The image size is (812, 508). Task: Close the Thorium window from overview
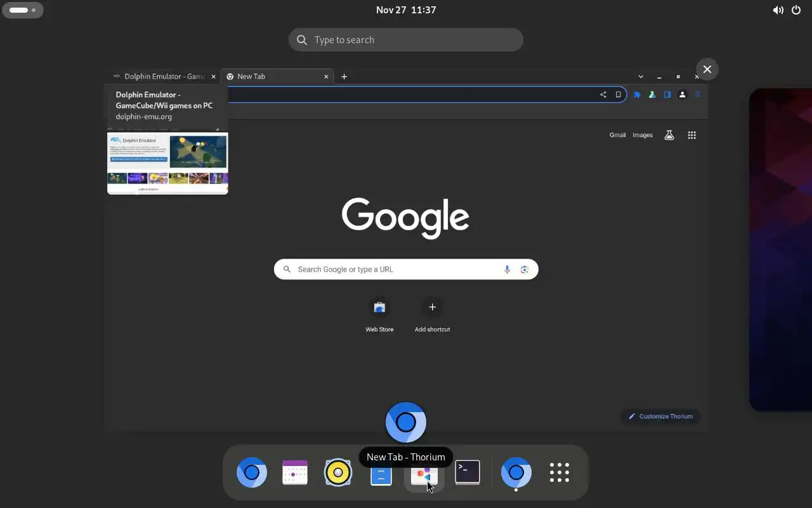(x=707, y=69)
